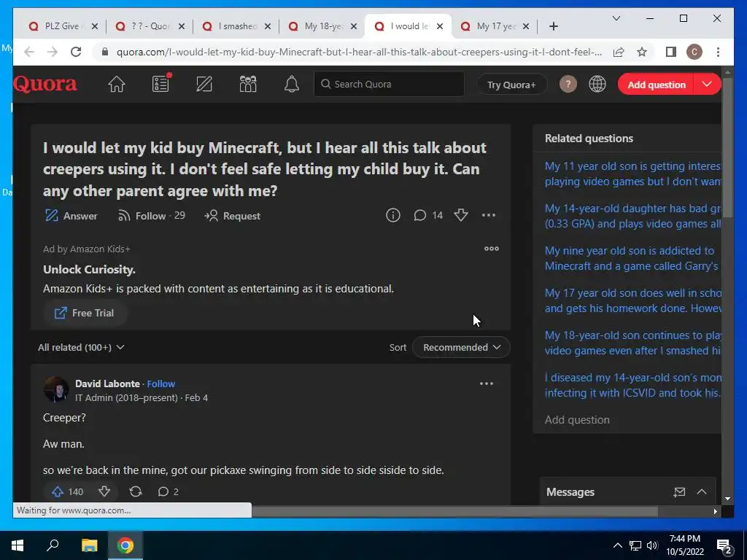Go back in Chrome
747x560 pixels.
tap(29, 52)
